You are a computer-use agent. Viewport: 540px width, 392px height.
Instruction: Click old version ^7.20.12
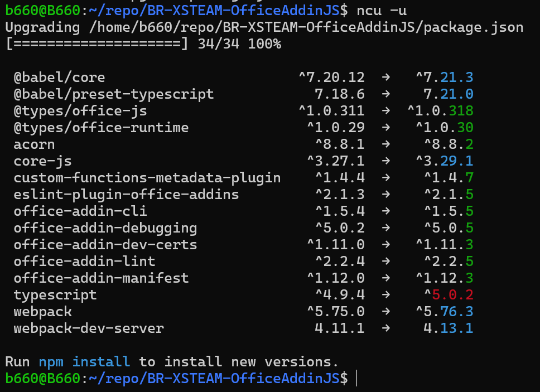332,78
